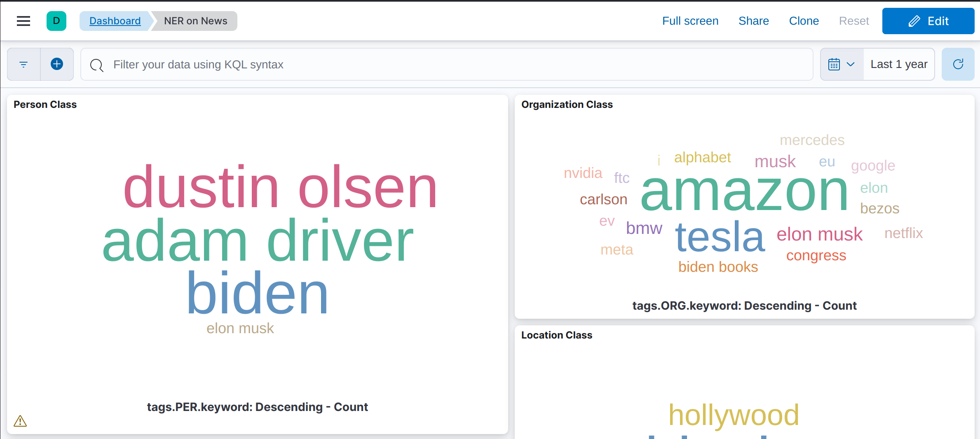Open the hamburger navigation menu
Image resolution: width=980 pixels, height=439 pixels.
point(23,21)
